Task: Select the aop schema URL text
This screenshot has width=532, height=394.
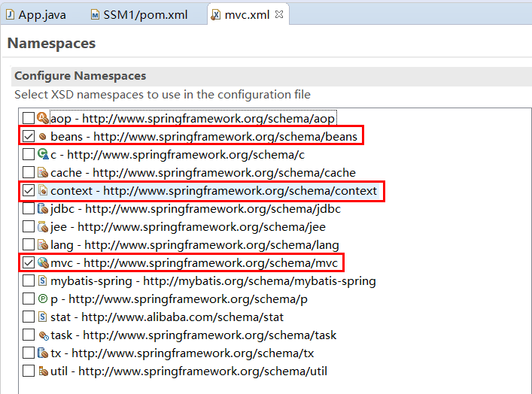Action: [x=208, y=119]
